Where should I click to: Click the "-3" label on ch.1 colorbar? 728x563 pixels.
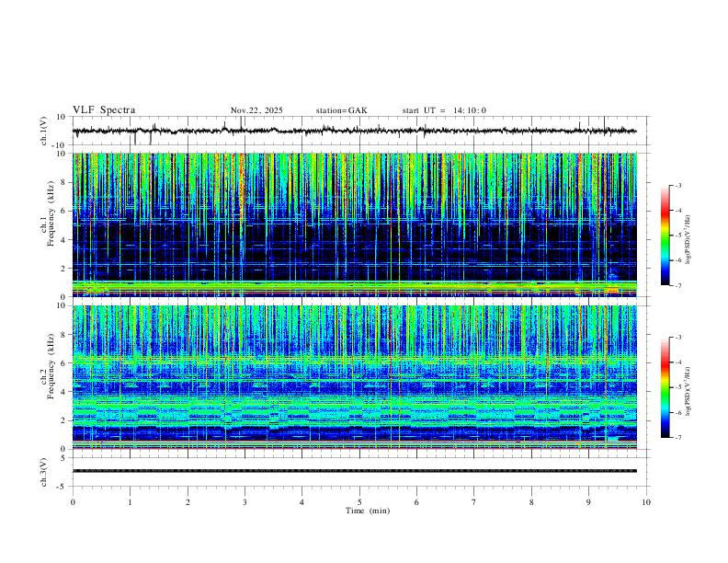(x=678, y=185)
